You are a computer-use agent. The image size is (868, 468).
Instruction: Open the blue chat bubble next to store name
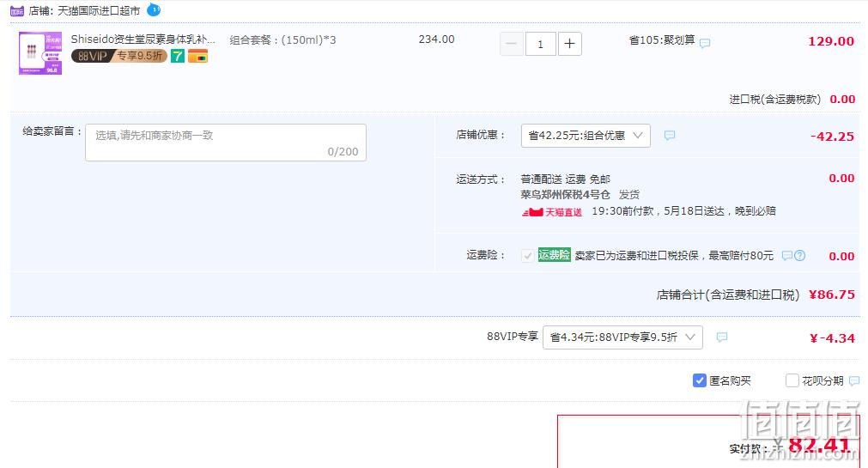tap(154, 9)
